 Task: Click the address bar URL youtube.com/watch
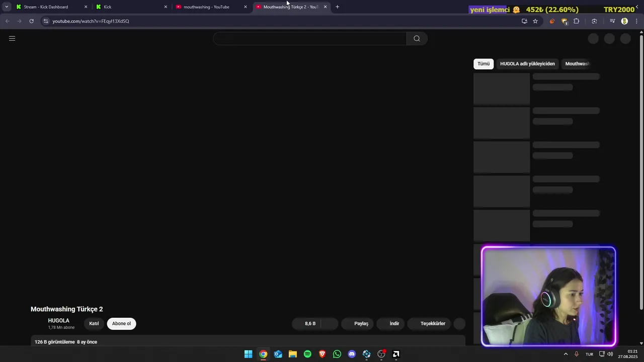pos(91,21)
